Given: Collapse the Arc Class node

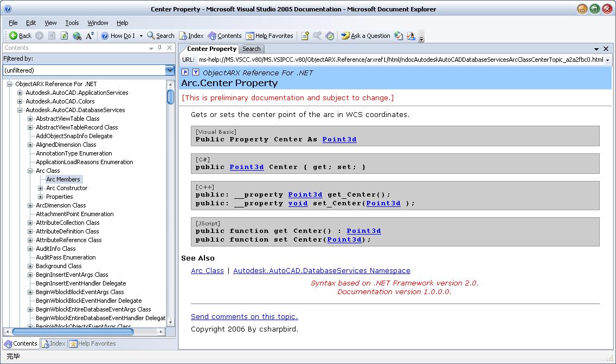Looking at the screenshot, I should [x=30, y=171].
